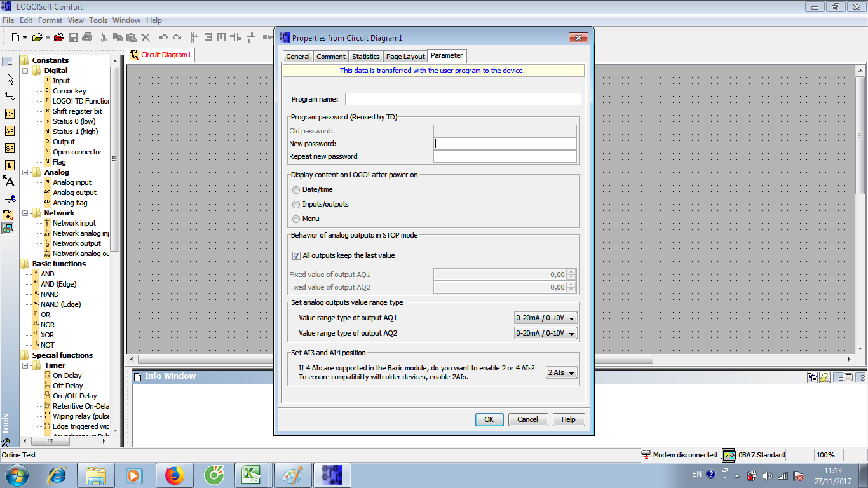Collapse the Analog tree folder

pyautogui.click(x=25, y=172)
